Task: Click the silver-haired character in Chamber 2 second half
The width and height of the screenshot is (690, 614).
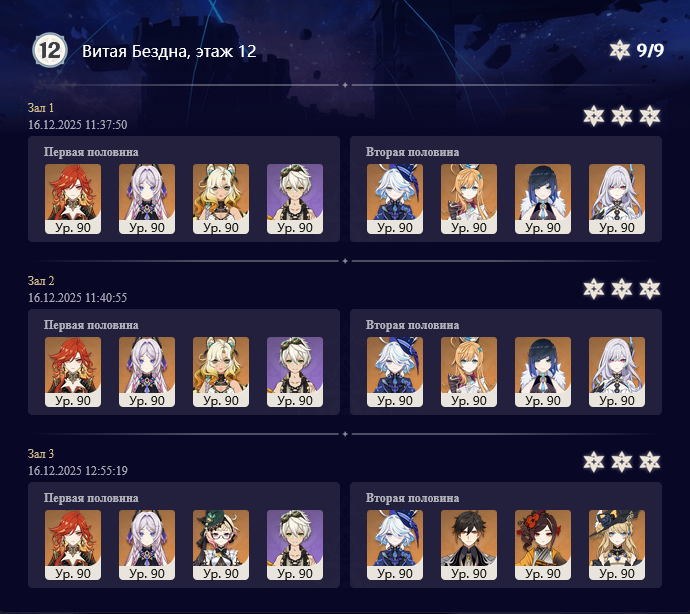Action: [617, 372]
